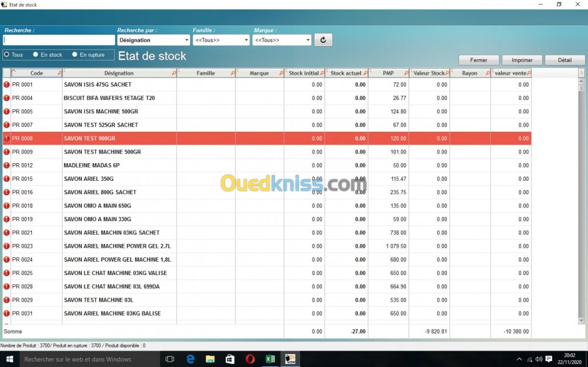Image resolution: width=588 pixels, height=367 pixels.
Task: Select the Tous radio button
Action: [x=7, y=55]
